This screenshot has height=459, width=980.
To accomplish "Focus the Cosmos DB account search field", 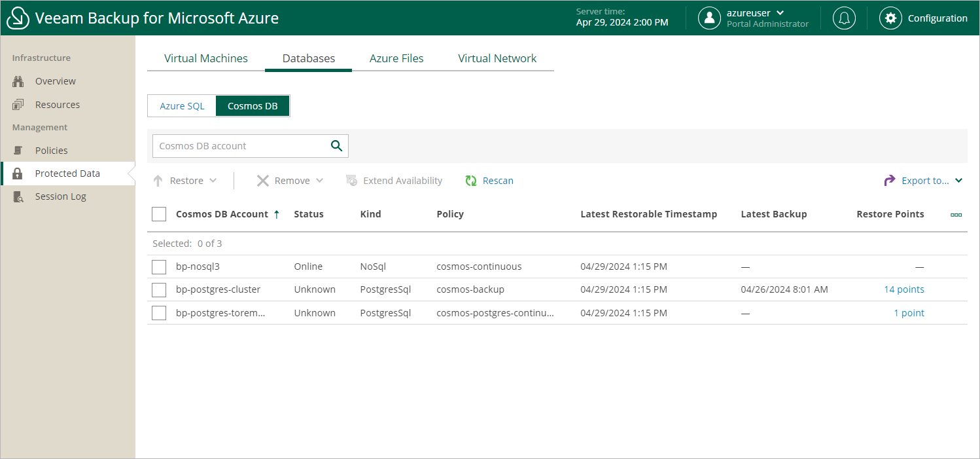I will pyautogui.click(x=251, y=146).
